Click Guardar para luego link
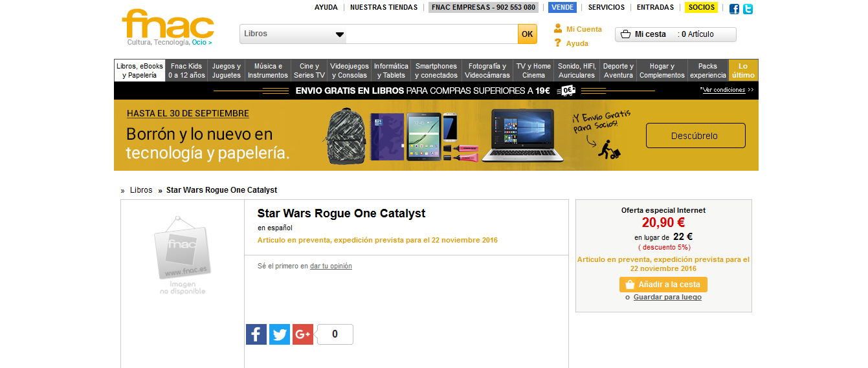Viewport: 868px width, 368px height. [x=667, y=298]
